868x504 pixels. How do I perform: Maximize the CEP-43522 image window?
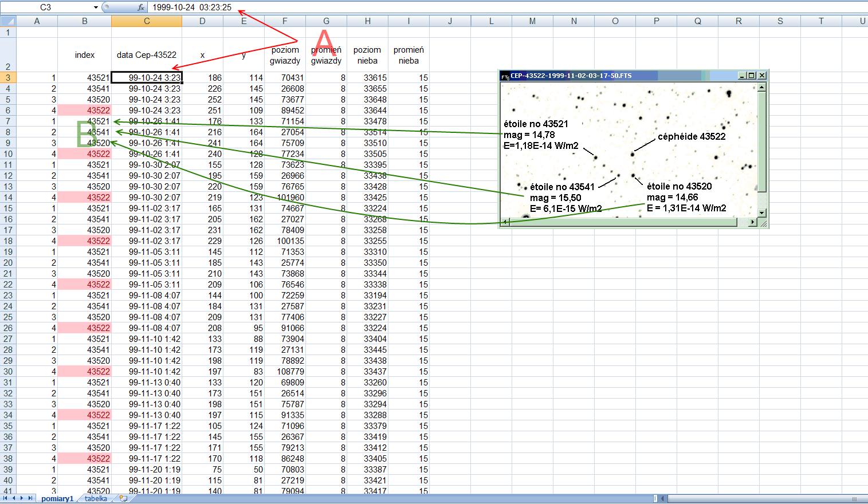(x=752, y=76)
